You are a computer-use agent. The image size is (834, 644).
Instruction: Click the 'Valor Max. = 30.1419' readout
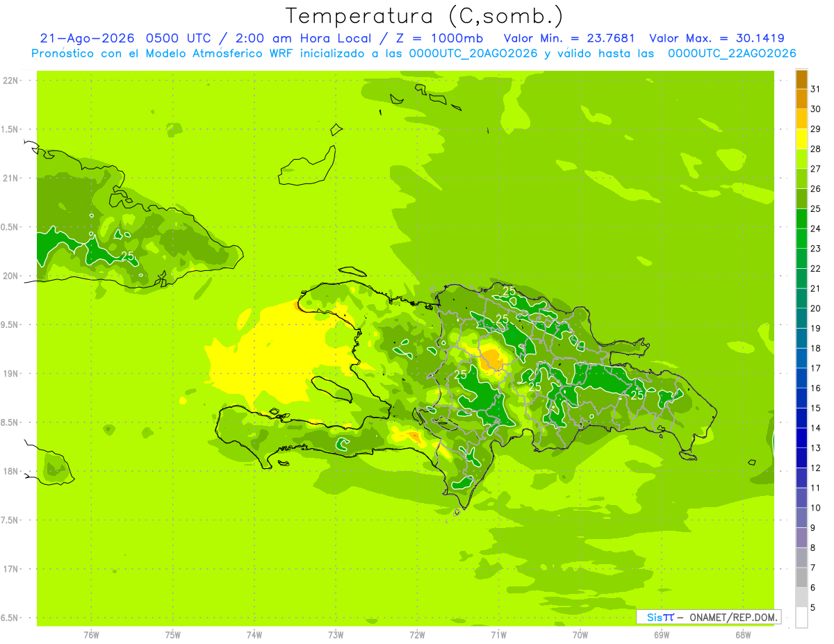tap(717, 38)
